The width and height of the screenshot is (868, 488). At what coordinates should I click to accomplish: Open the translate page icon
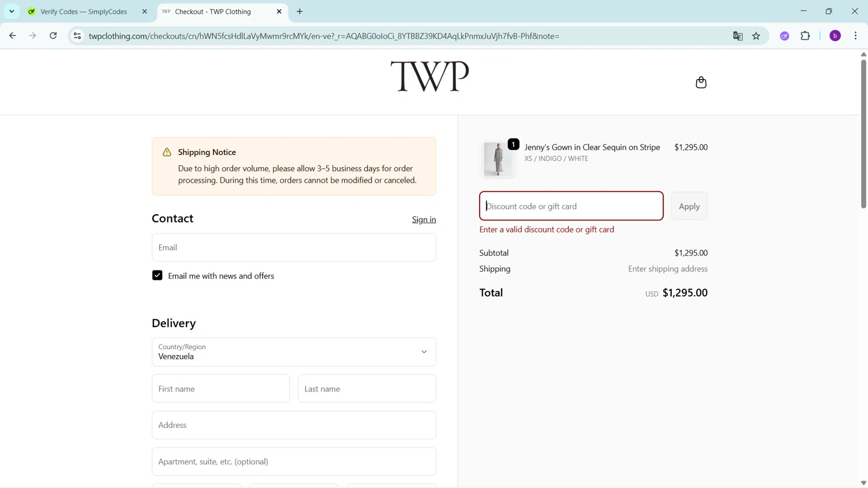tap(738, 36)
